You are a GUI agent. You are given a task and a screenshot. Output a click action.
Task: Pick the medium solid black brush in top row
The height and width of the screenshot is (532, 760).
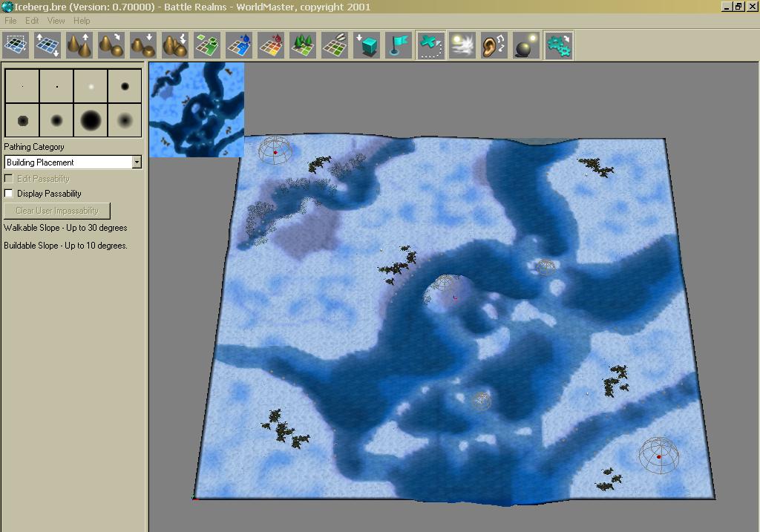(x=125, y=86)
